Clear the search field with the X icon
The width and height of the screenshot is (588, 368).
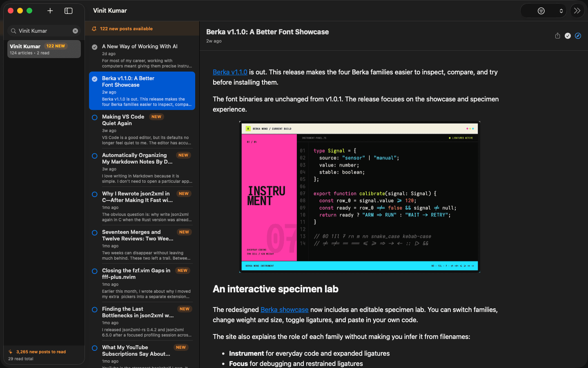pyautogui.click(x=75, y=31)
